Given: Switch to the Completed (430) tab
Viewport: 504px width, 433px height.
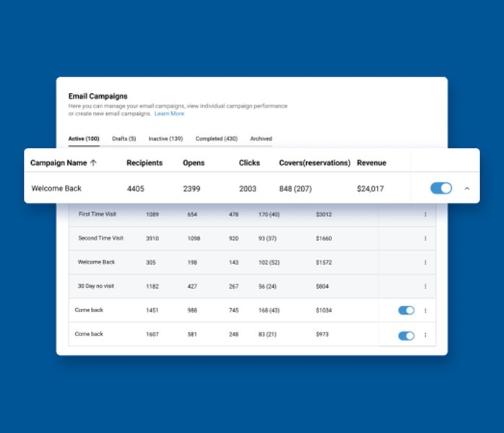Looking at the screenshot, I should click(x=217, y=139).
